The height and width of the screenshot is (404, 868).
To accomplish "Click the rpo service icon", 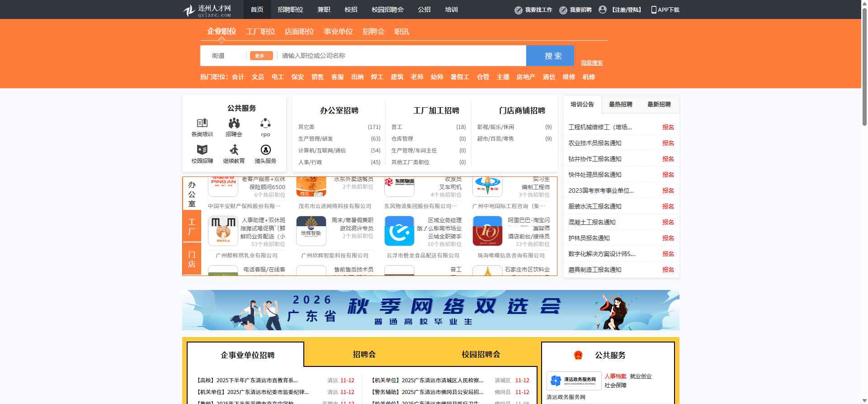I will [x=265, y=124].
